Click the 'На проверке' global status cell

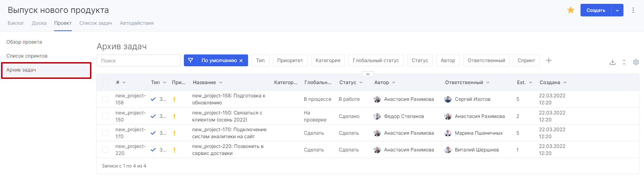tap(315, 116)
